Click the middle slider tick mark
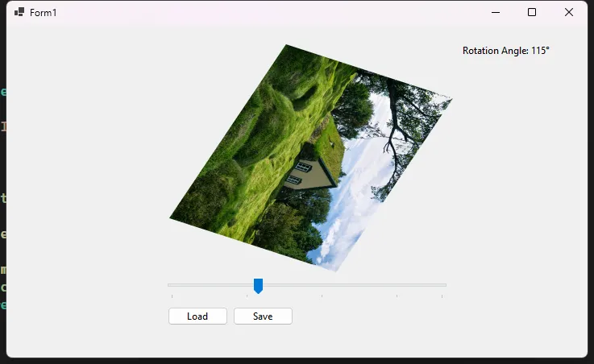The height and width of the screenshot is (364, 594). pyautogui.click(x=322, y=296)
